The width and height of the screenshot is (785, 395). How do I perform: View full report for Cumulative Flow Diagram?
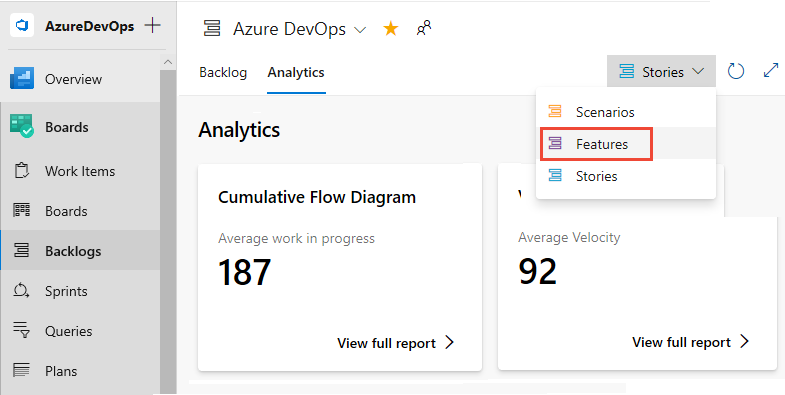(x=396, y=343)
